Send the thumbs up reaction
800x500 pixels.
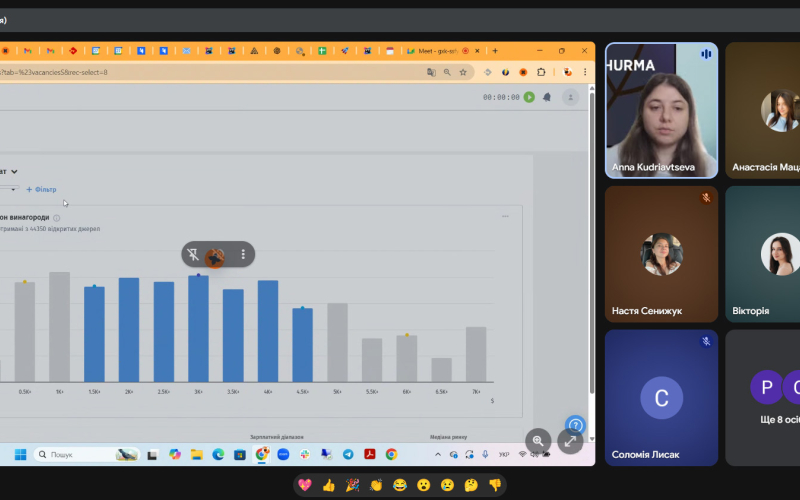pyautogui.click(x=329, y=485)
